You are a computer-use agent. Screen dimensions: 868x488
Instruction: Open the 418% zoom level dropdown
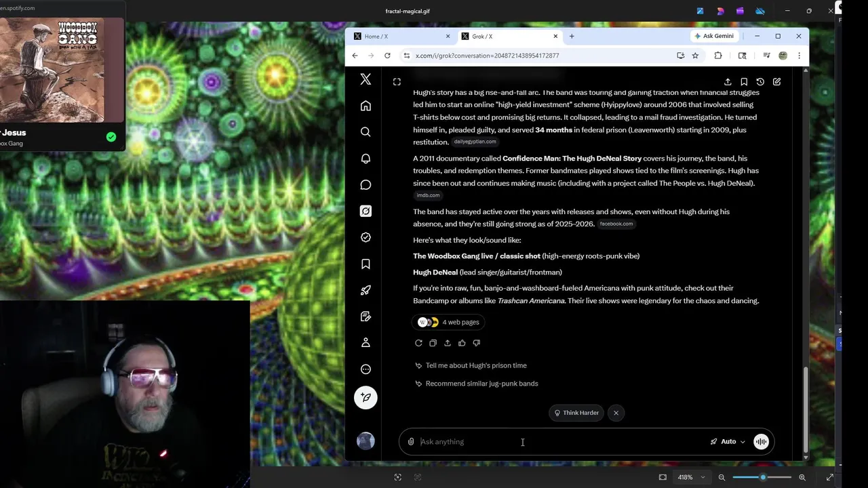coord(691,477)
